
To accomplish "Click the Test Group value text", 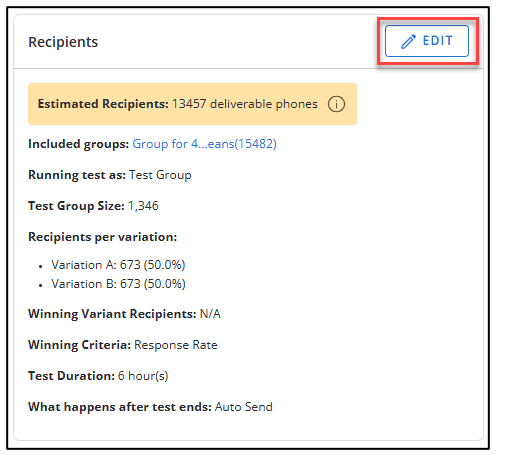I will (160, 175).
